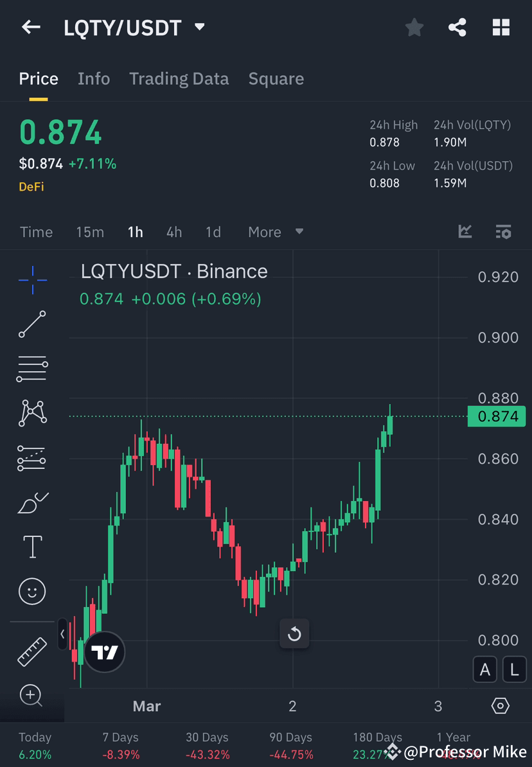Screen dimensions: 532x767
Task: Select the horizontal lines drawing tool
Action: 32,369
